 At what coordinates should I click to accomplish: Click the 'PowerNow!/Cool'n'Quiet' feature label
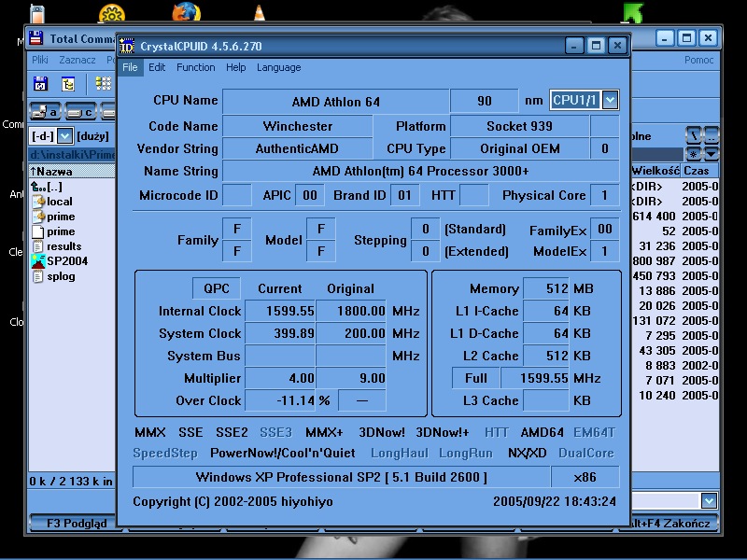283,453
